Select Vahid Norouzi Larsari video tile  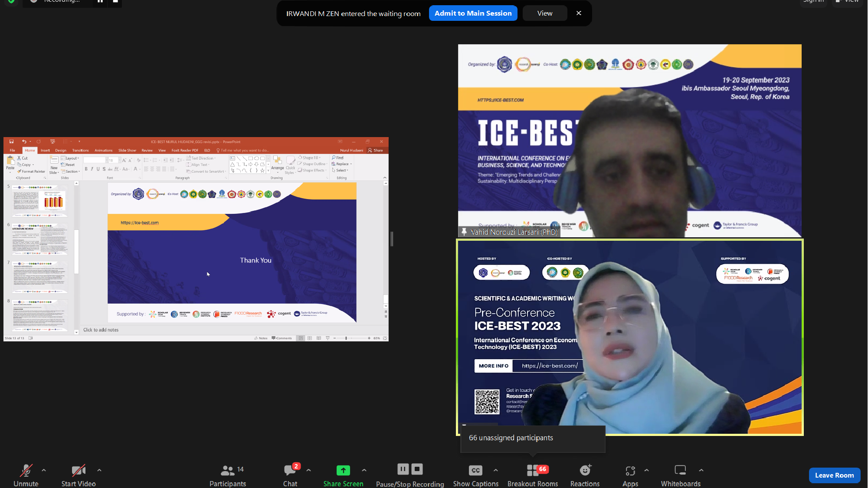pos(629,141)
